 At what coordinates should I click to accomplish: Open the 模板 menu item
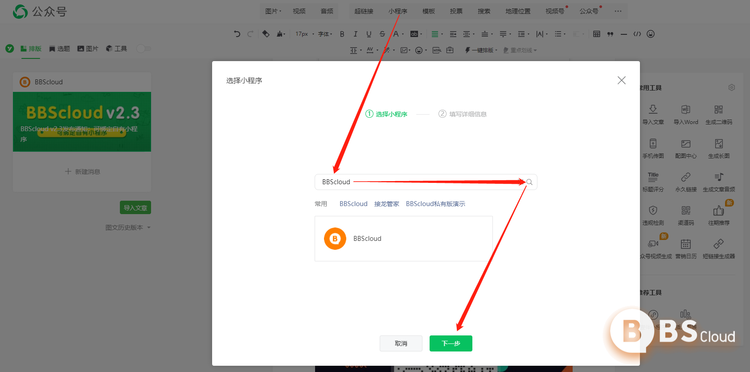coord(428,11)
